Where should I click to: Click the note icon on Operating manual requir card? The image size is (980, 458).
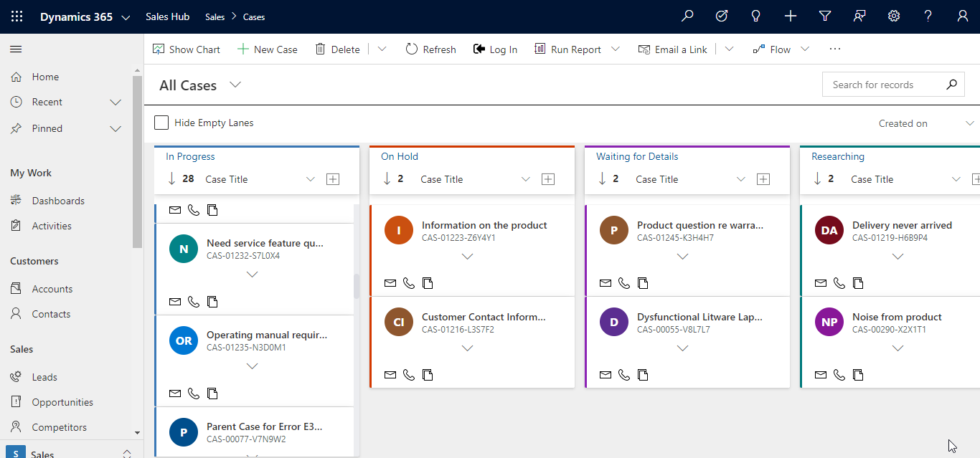212,393
